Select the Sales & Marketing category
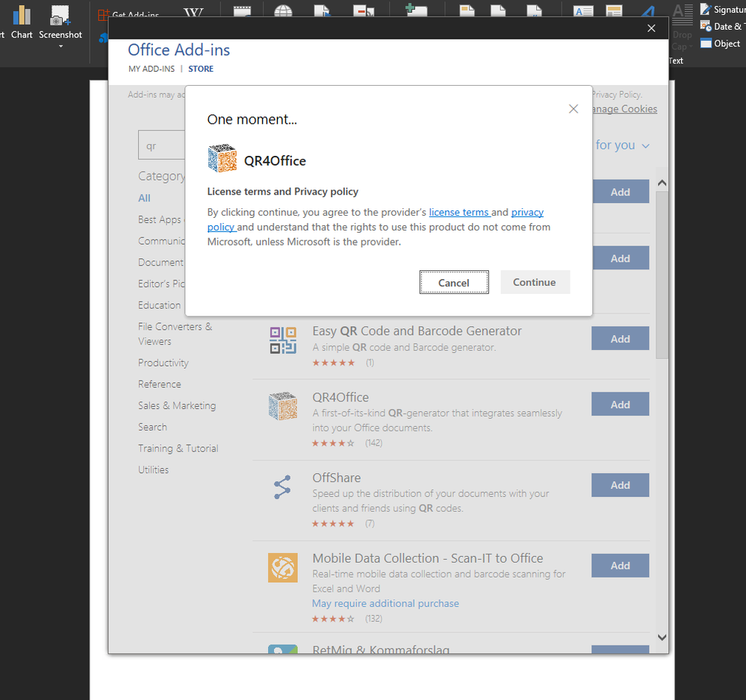Image resolution: width=746 pixels, height=700 pixels. (177, 406)
